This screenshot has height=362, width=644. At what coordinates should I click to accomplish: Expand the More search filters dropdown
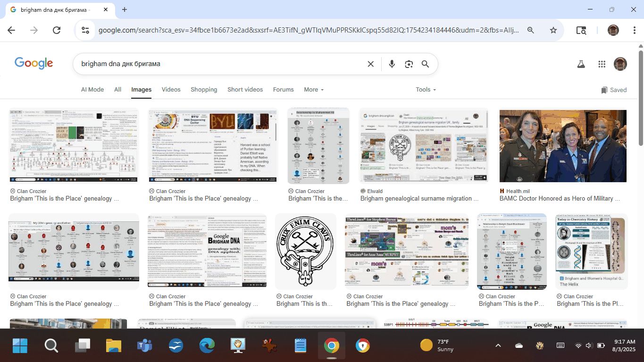[x=314, y=90]
